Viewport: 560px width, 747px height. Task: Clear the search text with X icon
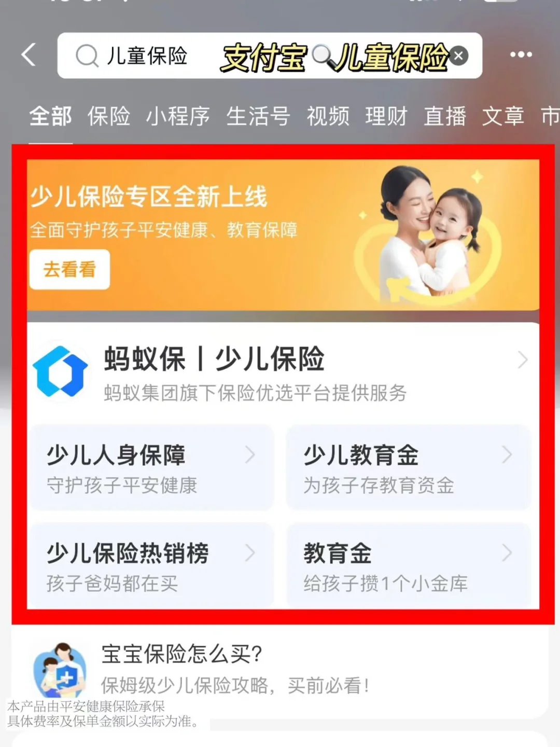[458, 56]
